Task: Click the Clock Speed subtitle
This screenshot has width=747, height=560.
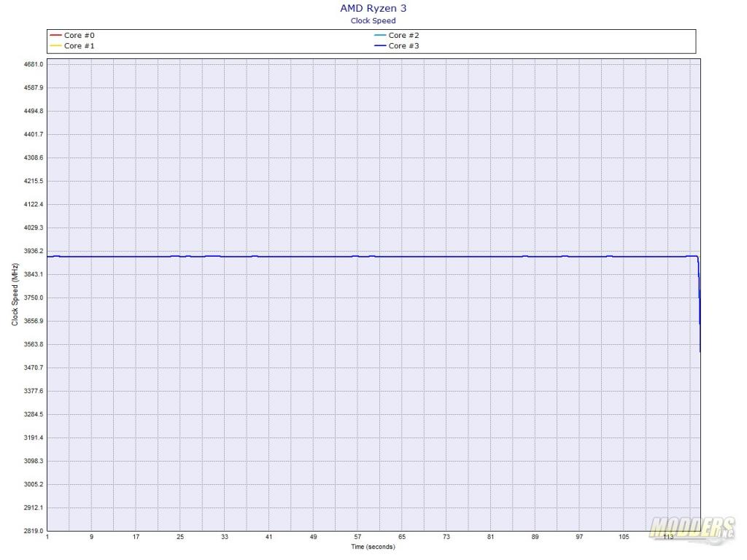Action: 373,20
